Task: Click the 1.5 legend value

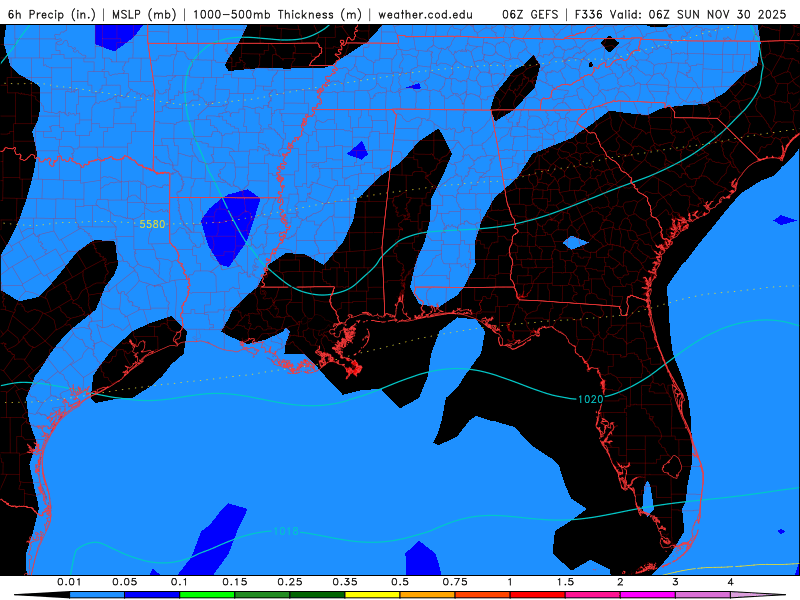Action: pos(565,582)
